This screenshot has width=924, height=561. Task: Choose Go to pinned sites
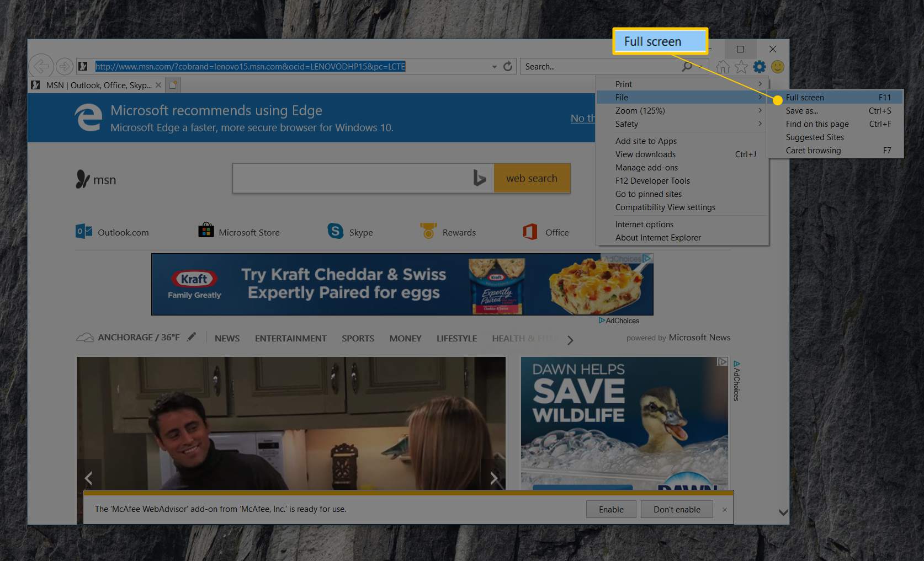[x=683, y=194]
